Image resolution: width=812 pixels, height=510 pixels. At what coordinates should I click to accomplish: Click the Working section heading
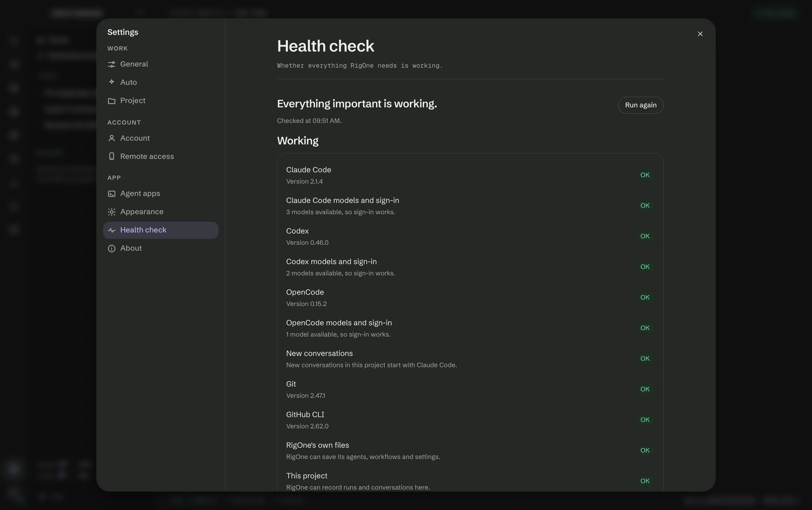coord(298,141)
